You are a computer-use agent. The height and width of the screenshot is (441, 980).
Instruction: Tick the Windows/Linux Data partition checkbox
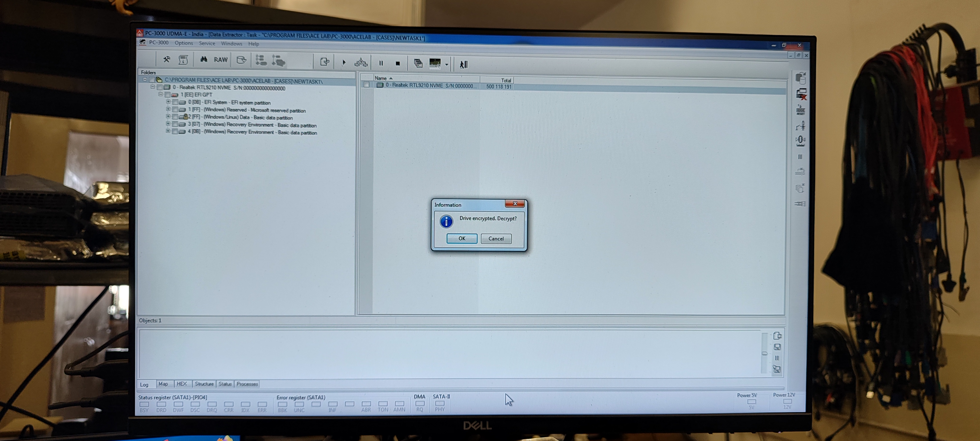(175, 117)
